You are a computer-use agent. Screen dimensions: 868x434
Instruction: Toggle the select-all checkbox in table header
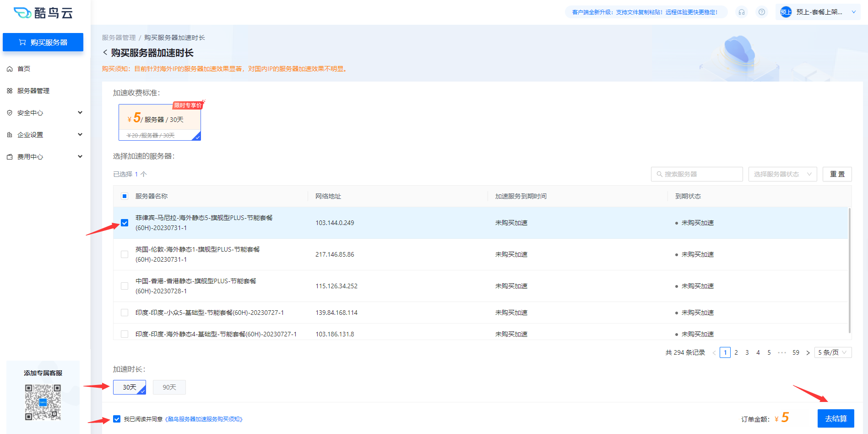[125, 196]
